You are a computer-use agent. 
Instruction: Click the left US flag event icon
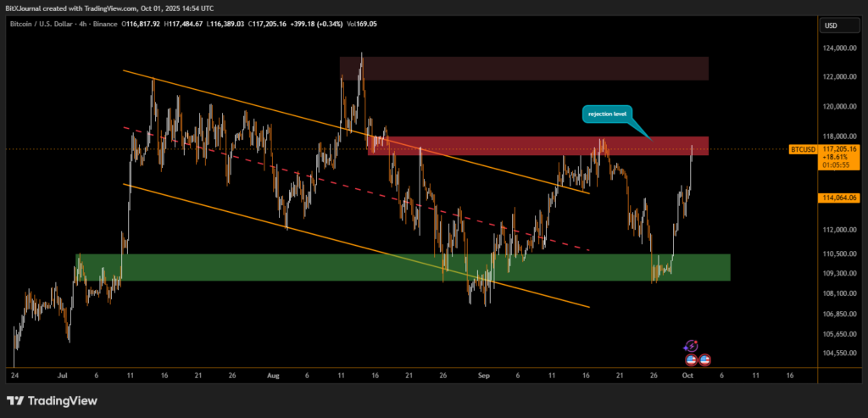click(x=692, y=360)
